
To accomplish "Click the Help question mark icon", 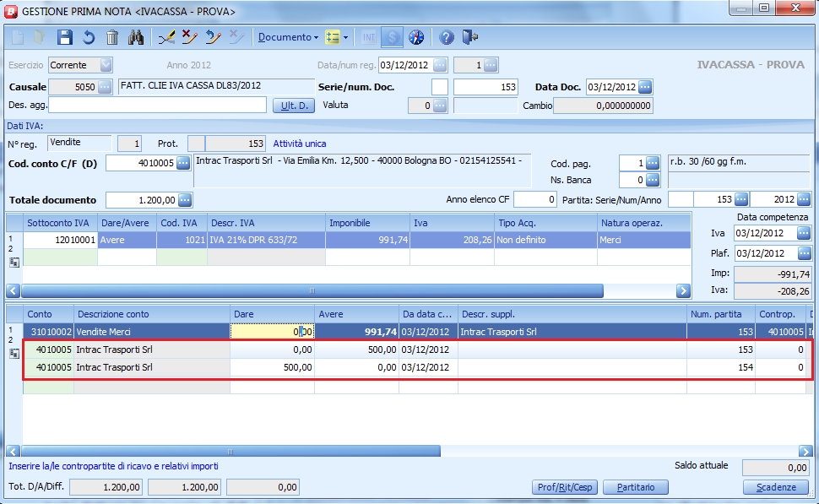I will 447,37.
